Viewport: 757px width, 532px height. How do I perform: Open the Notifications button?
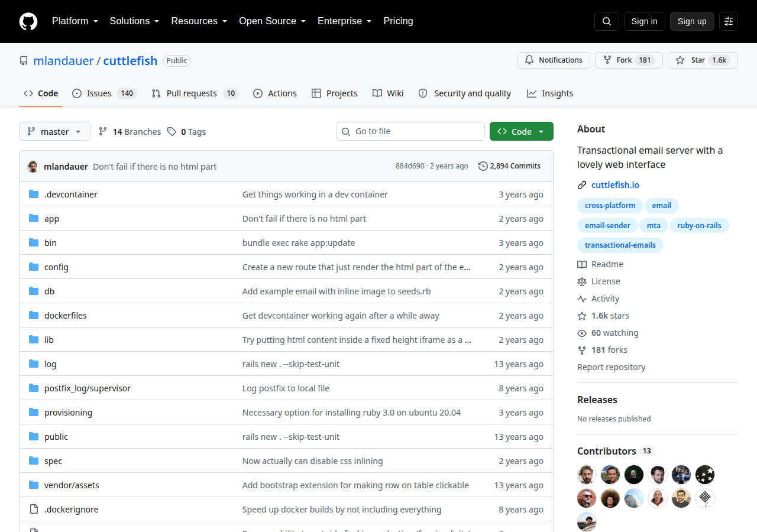[x=554, y=60]
